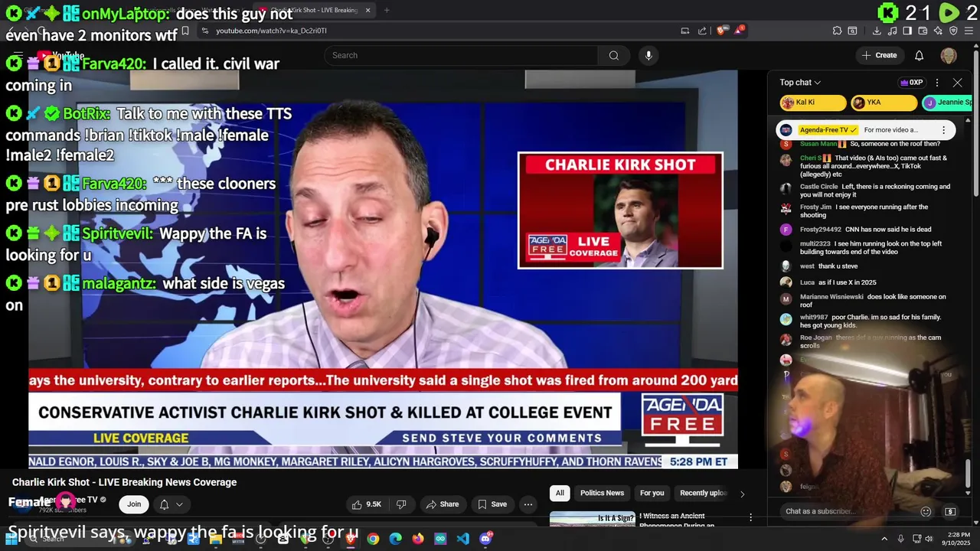This screenshot has height=551, width=980.
Task: Click the Brave Shields lion icon
Action: click(721, 31)
